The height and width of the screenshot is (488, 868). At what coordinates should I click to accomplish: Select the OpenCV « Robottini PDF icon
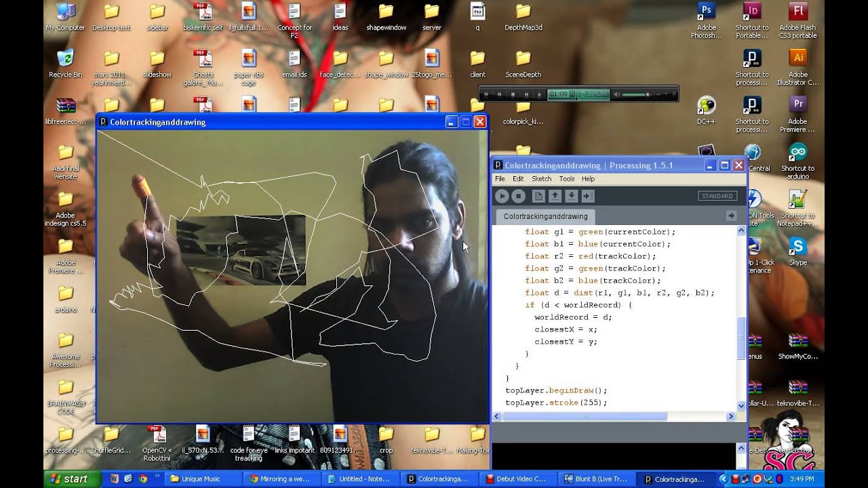(x=157, y=443)
